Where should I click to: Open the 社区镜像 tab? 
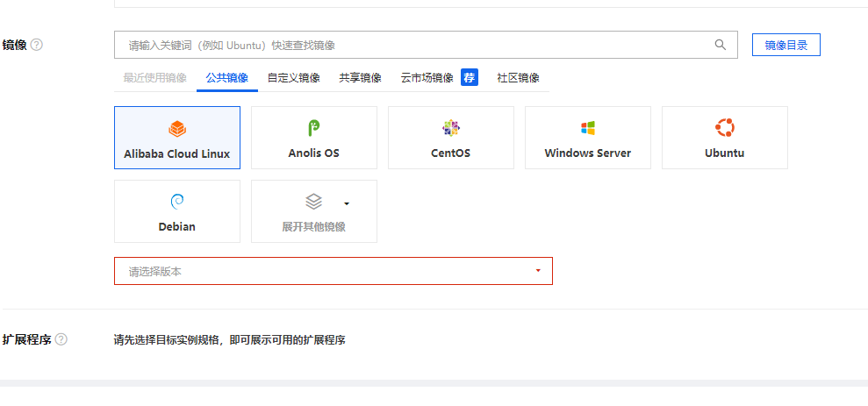coord(518,78)
